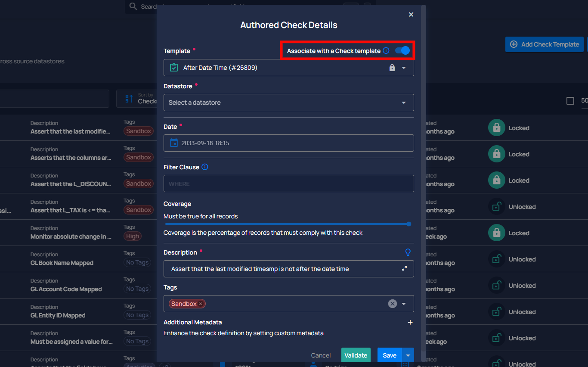The image size is (588, 367).
Task: Add Additional Metadata with plus icon
Action: (410, 322)
